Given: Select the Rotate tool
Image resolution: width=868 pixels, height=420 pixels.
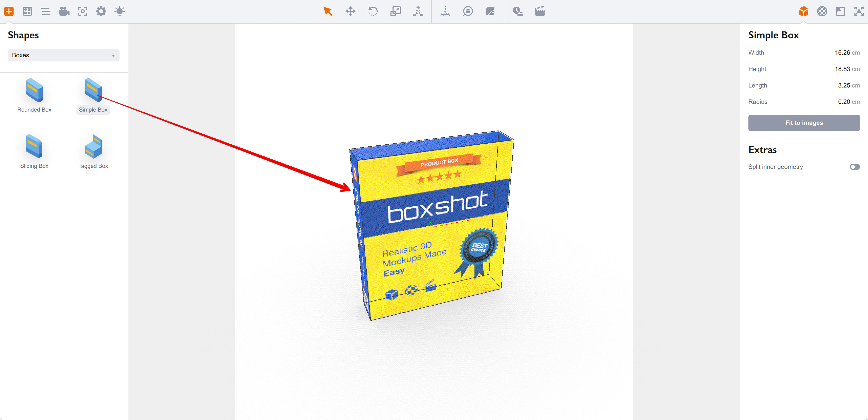Looking at the screenshot, I should [x=373, y=12].
